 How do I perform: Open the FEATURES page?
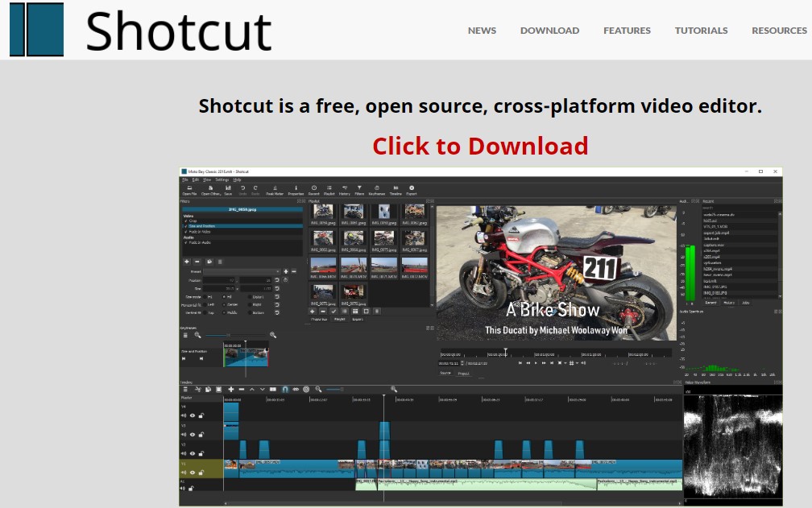(x=627, y=31)
